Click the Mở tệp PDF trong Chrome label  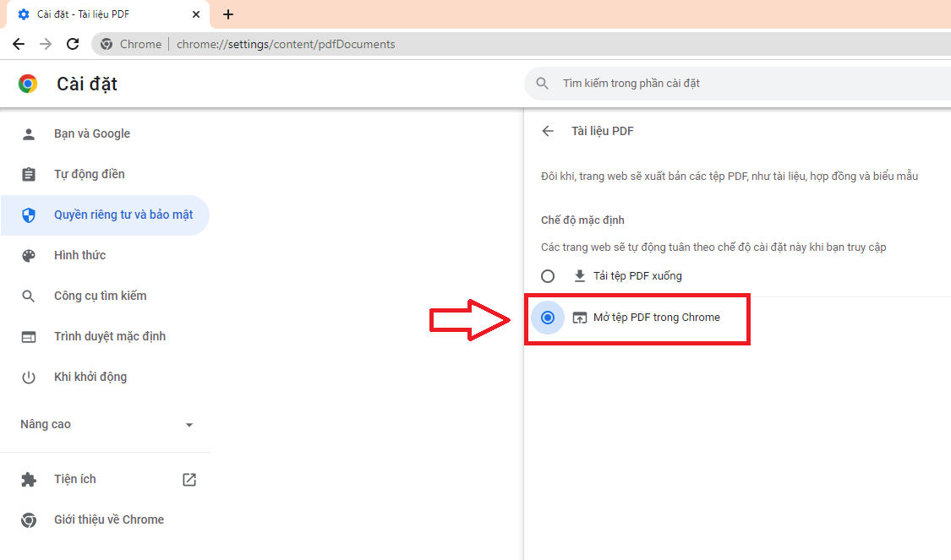pyautogui.click(x=657, y=318)
